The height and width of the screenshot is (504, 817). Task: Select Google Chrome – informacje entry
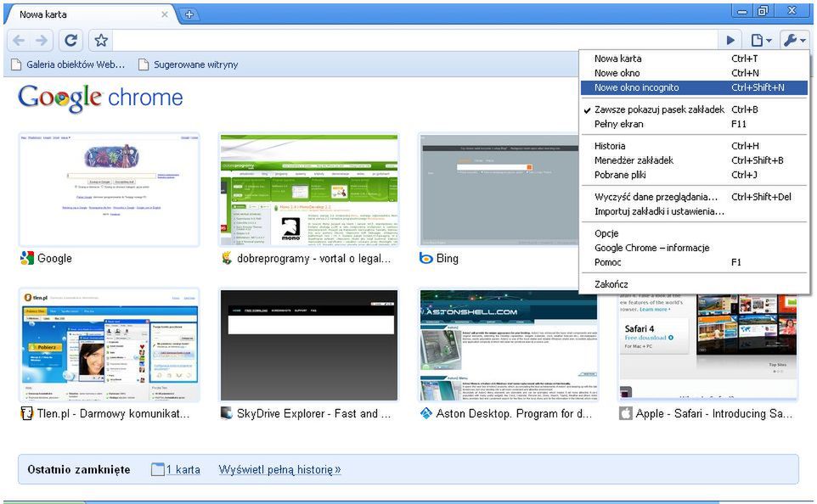(x=694, y=248)
